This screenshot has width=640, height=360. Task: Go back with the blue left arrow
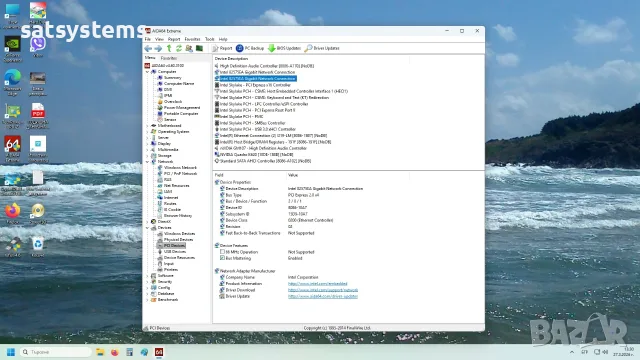point(148,48)
